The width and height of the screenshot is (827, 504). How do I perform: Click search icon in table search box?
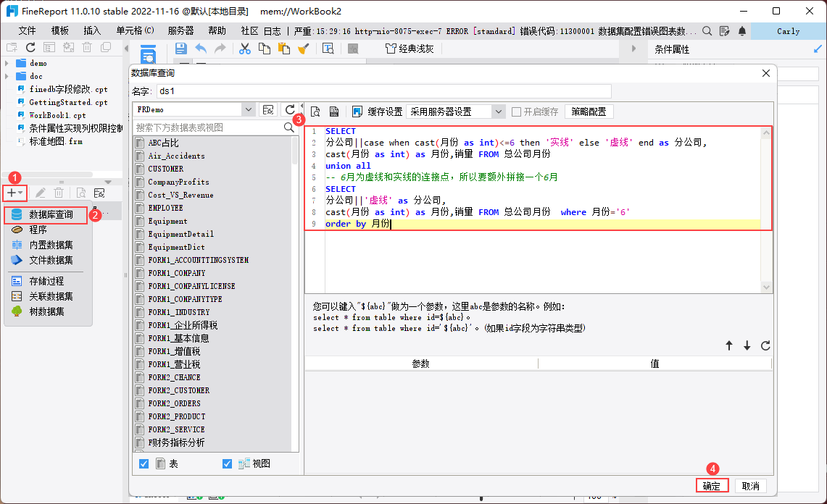tap(288, 127)
